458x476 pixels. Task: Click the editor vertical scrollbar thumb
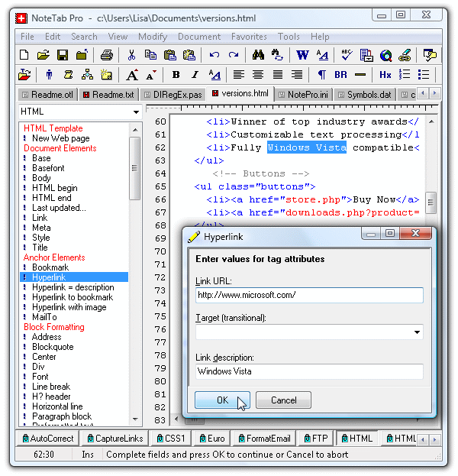point(431,202)
